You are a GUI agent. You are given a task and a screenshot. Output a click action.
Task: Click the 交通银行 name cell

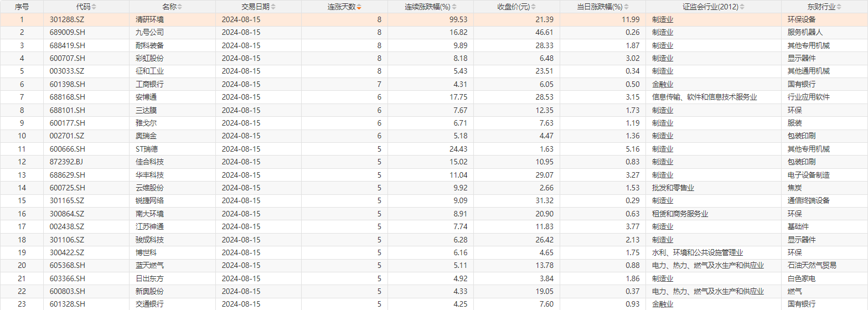[149, 304]
